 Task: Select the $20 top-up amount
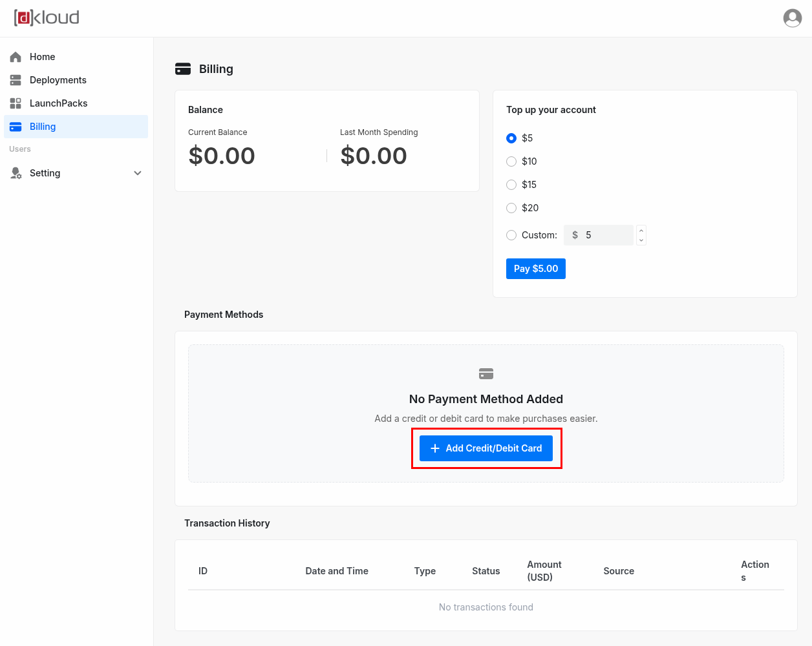511,208
